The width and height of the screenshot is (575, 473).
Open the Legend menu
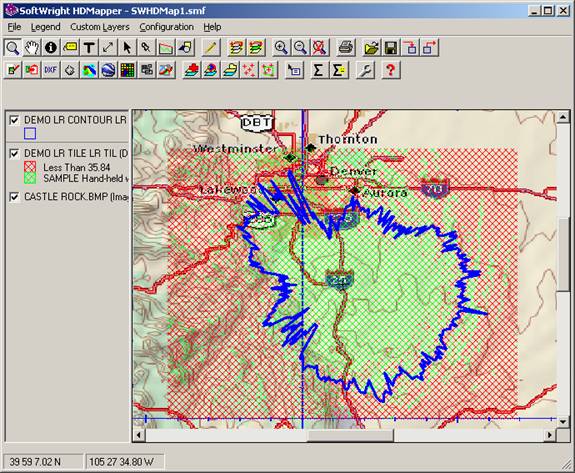pyautogui.click(x=45, y=27)
